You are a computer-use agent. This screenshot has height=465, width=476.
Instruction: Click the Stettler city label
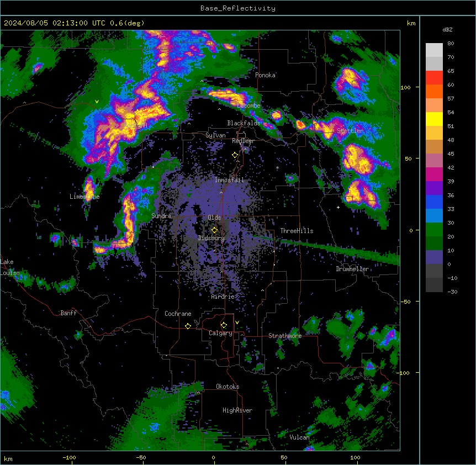[x=350, y=131]
